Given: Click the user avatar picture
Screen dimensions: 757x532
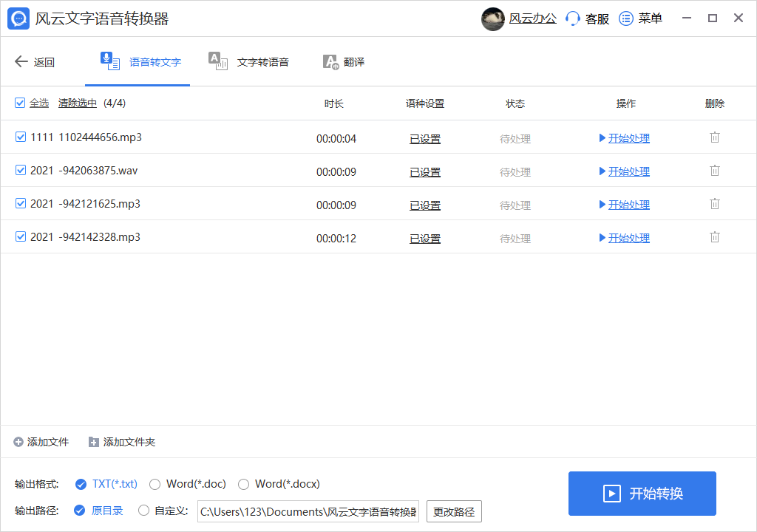Looking at the screenshot, I should pos(493,18).
